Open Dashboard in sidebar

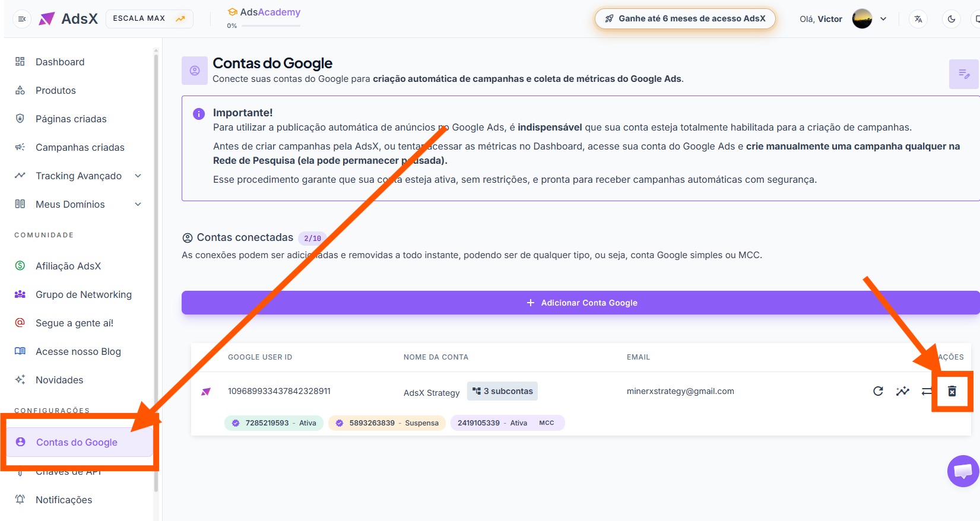click(60, 62)
